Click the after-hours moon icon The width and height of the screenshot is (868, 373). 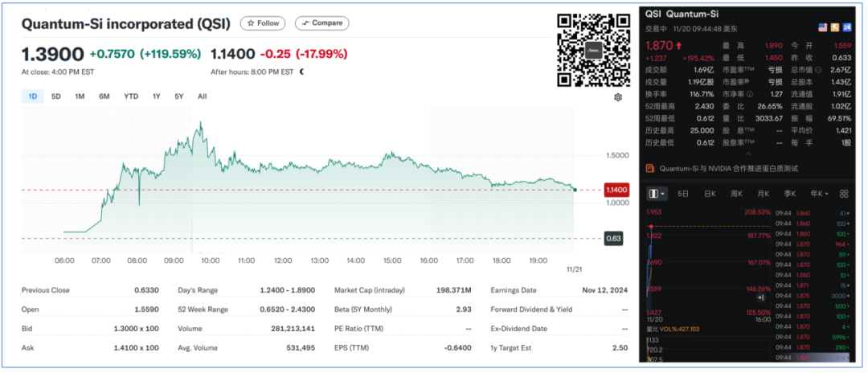click(x=302, y=72)
